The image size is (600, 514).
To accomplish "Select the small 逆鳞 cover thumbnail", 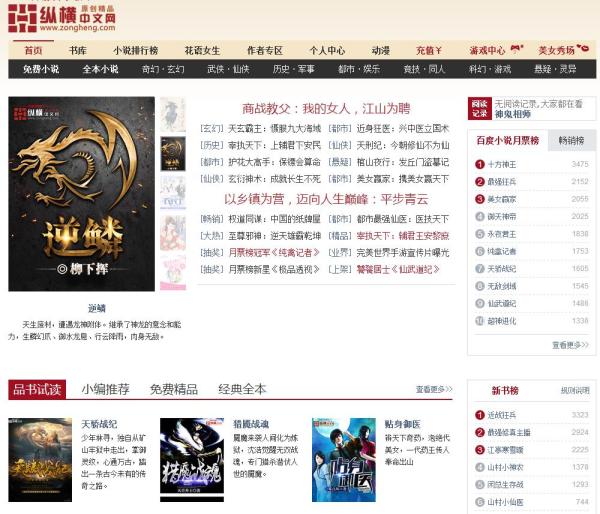I will coord(173,153).
